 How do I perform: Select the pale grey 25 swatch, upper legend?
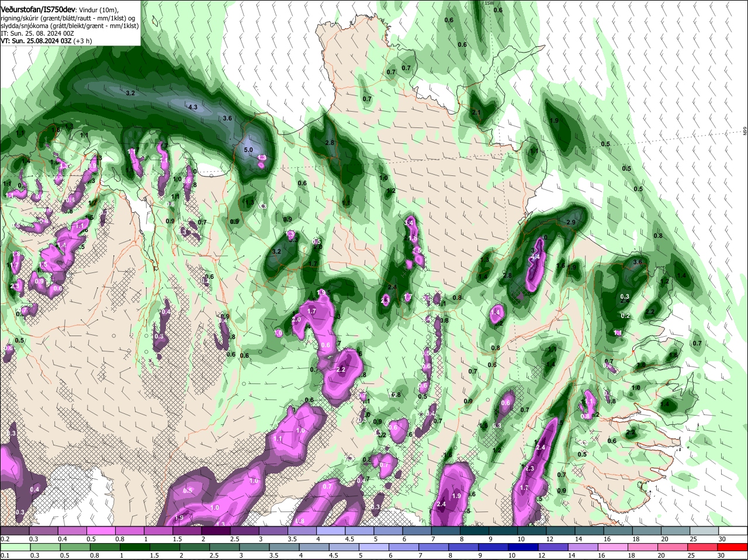[704, 531]
